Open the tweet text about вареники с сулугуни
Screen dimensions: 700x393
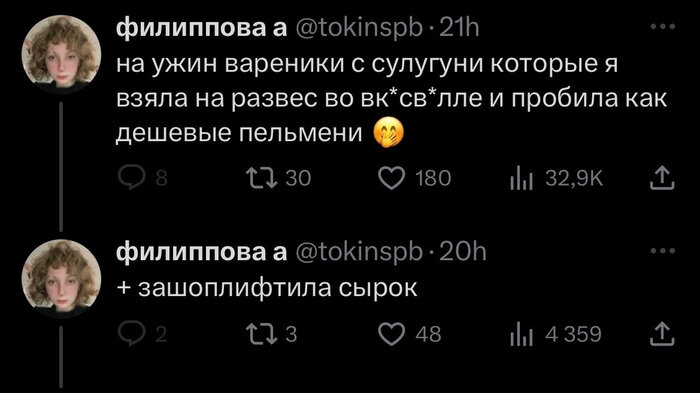[391, 99]
